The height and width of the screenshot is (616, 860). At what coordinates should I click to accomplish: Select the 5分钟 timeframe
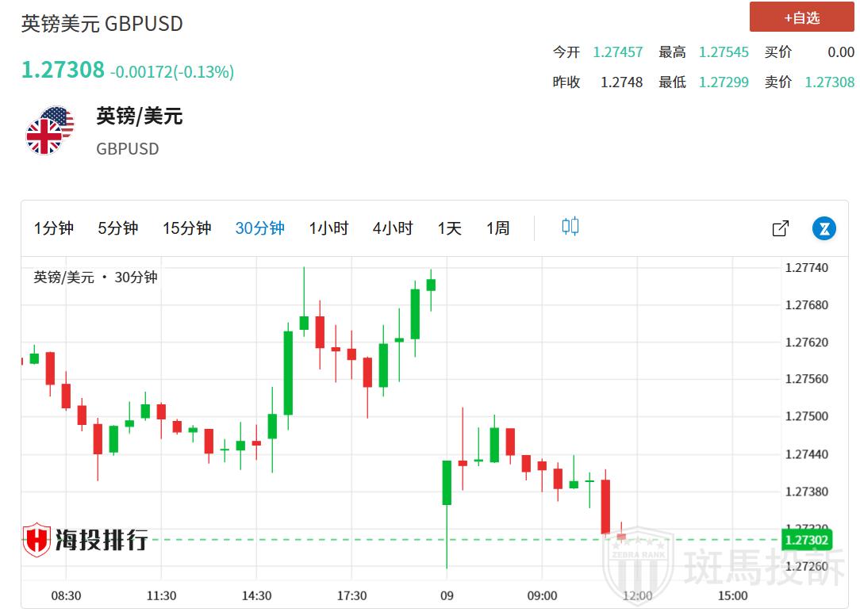pos(117,228)
